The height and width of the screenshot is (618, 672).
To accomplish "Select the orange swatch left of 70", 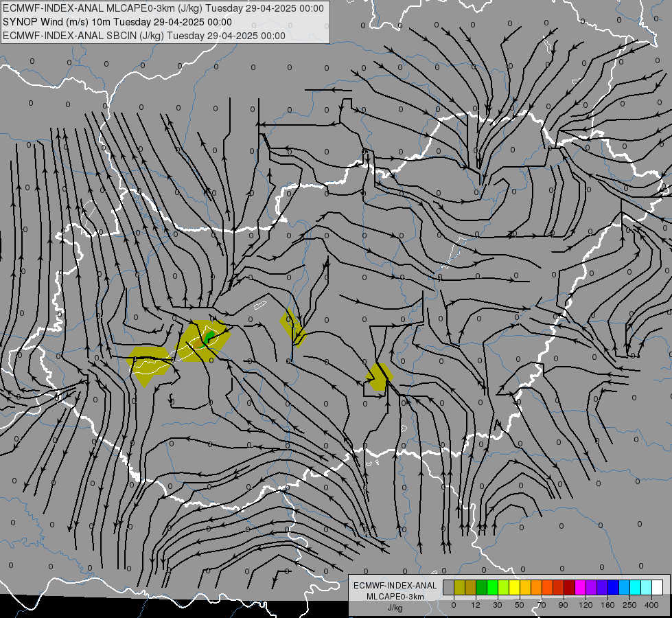I will 537,587.
